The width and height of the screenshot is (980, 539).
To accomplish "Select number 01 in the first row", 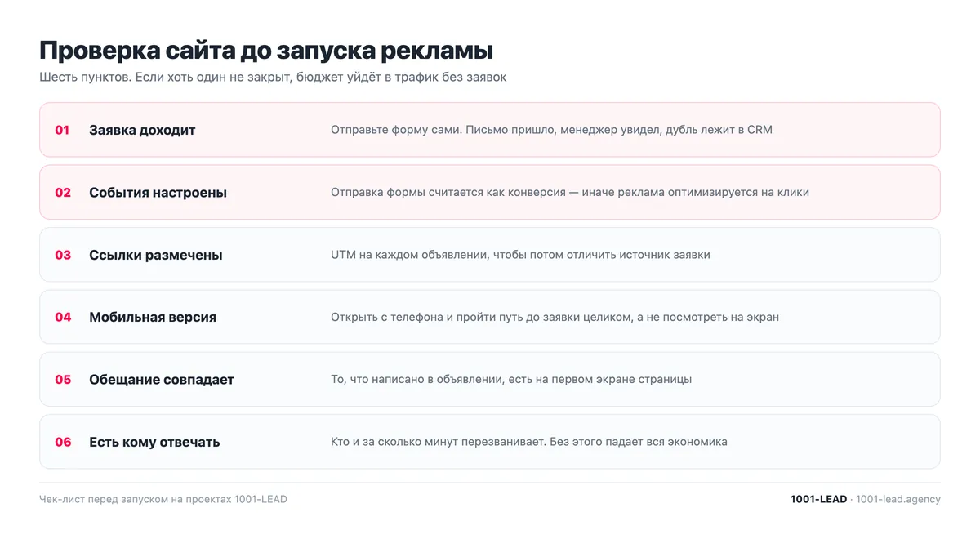I will coord(63,130).
